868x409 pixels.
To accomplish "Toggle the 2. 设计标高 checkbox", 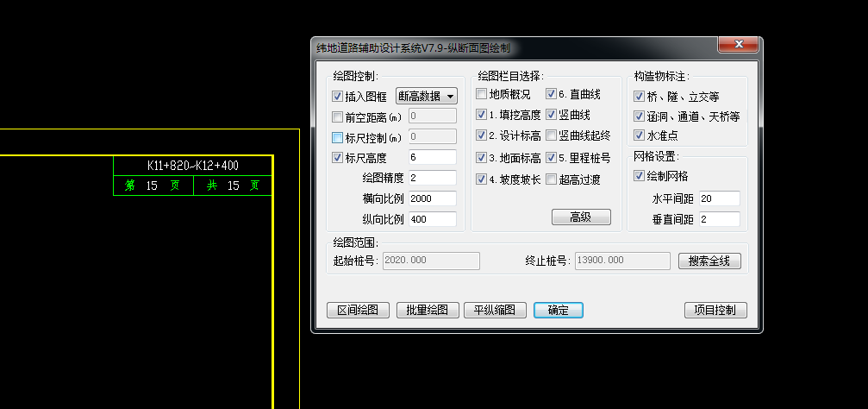I will pos(481,135).
